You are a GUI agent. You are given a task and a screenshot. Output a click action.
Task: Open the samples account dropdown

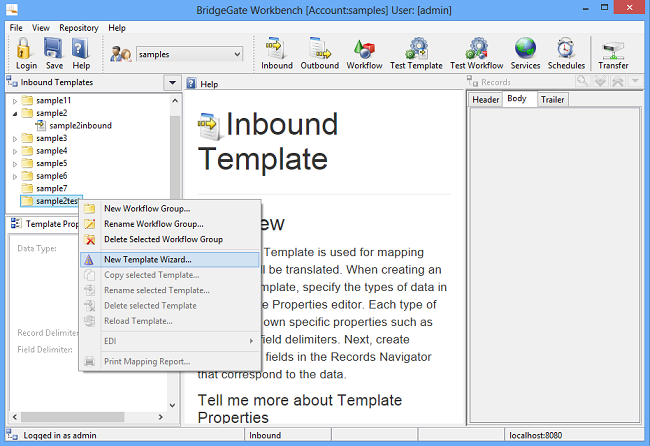tap(237, 54)
